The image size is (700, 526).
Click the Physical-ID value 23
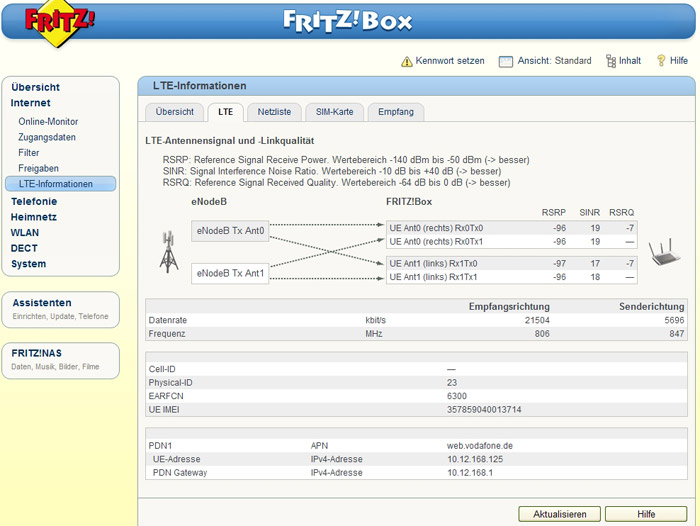(452, 383)
